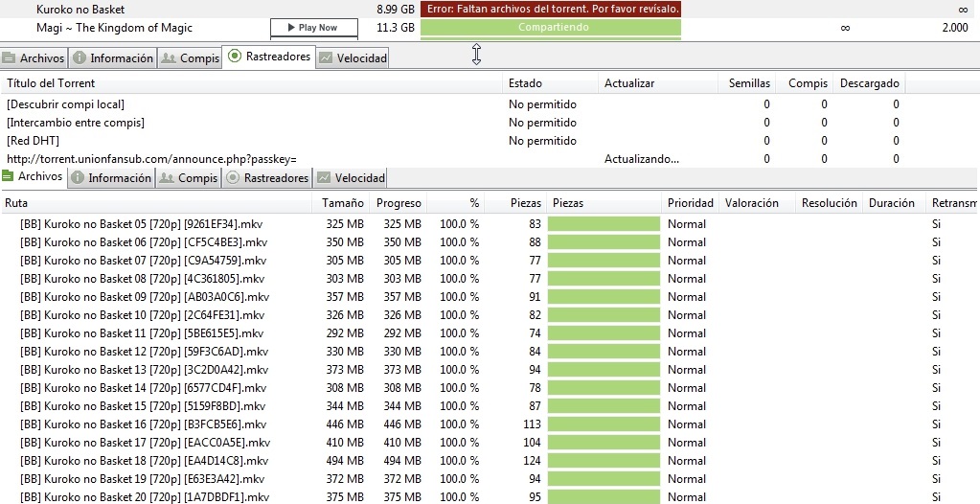Click the pieces bar for episode 15
Screen dimensions: 980x504
[604, 406]
